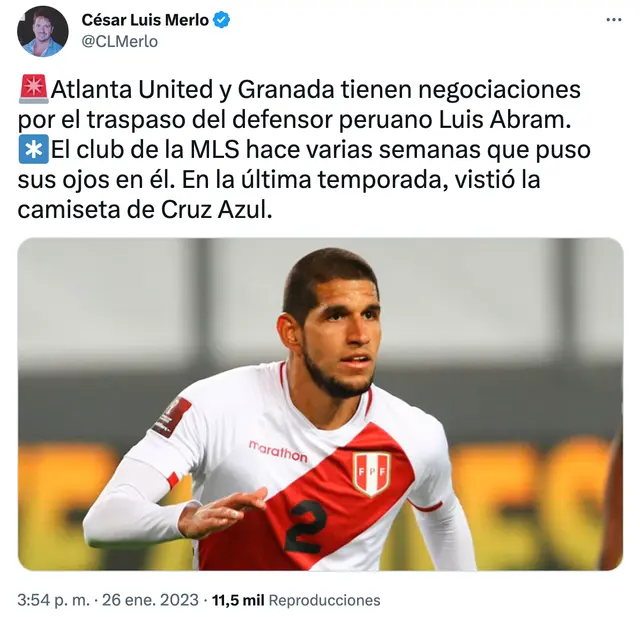The image size is (640, 617).
Task: Click the blue verified badge icon
Action: pyautogui.click(x=222, y=20)
